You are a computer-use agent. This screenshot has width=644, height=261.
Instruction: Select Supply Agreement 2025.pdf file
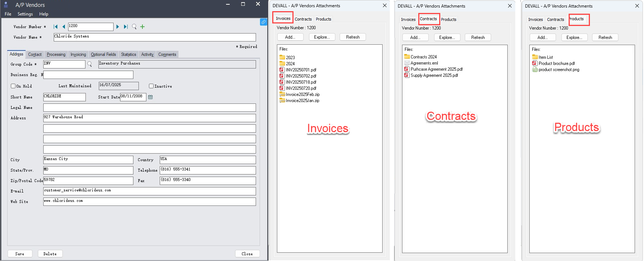[x=434, y=75]
